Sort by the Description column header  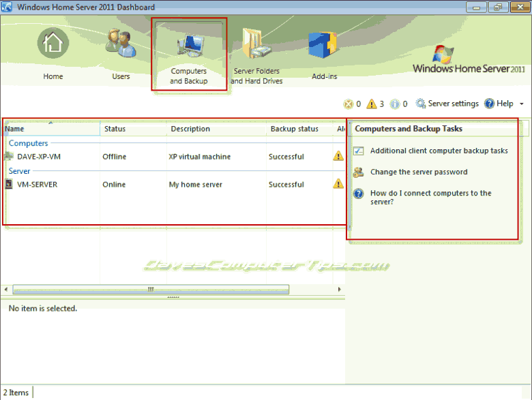216,129
